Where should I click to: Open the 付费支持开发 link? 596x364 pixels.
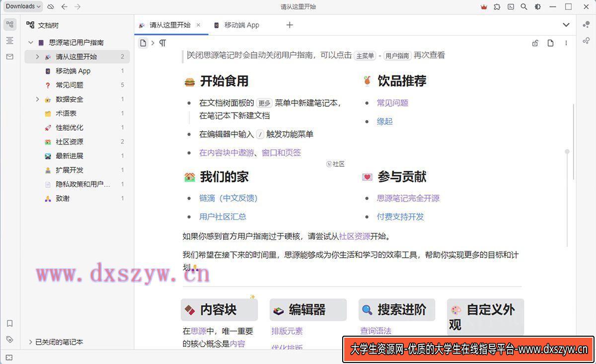tap(400, 217)
